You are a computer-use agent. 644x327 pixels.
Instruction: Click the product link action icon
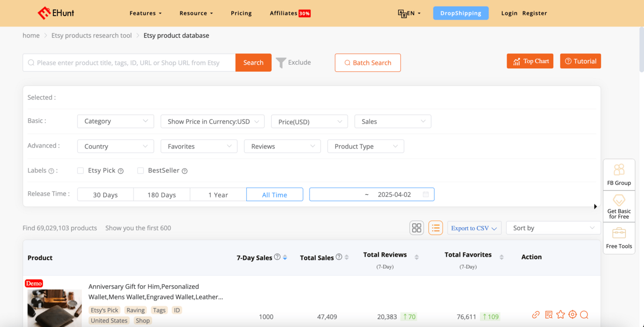coord(536,315)
